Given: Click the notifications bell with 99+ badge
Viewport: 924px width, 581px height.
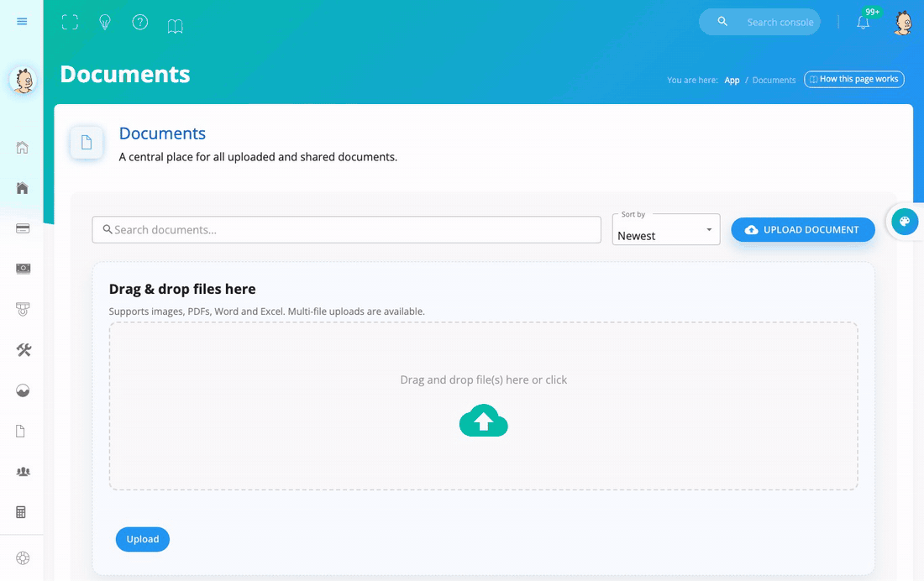Looking at the screenshot, I should tap(864, 23).
